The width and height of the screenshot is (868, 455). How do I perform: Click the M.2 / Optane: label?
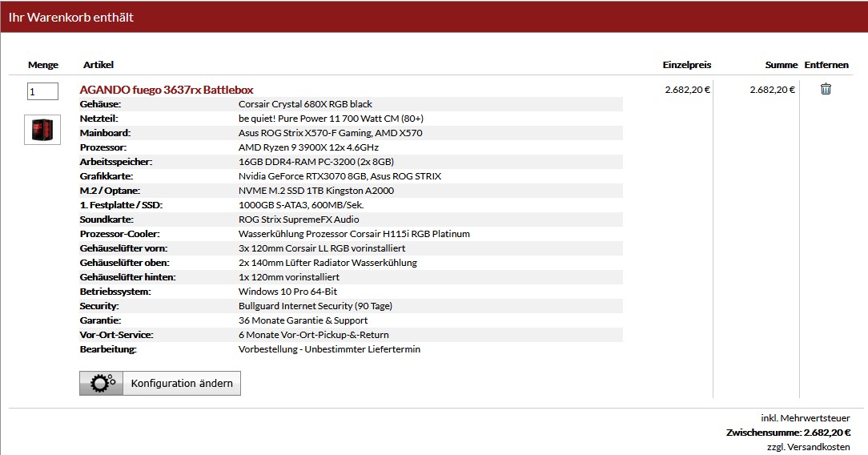pyautogui.click(x=111, y=191)
